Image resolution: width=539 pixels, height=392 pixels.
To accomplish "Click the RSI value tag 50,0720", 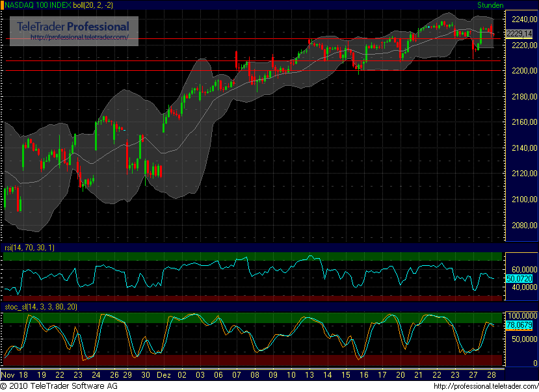I will click(518, 278).
